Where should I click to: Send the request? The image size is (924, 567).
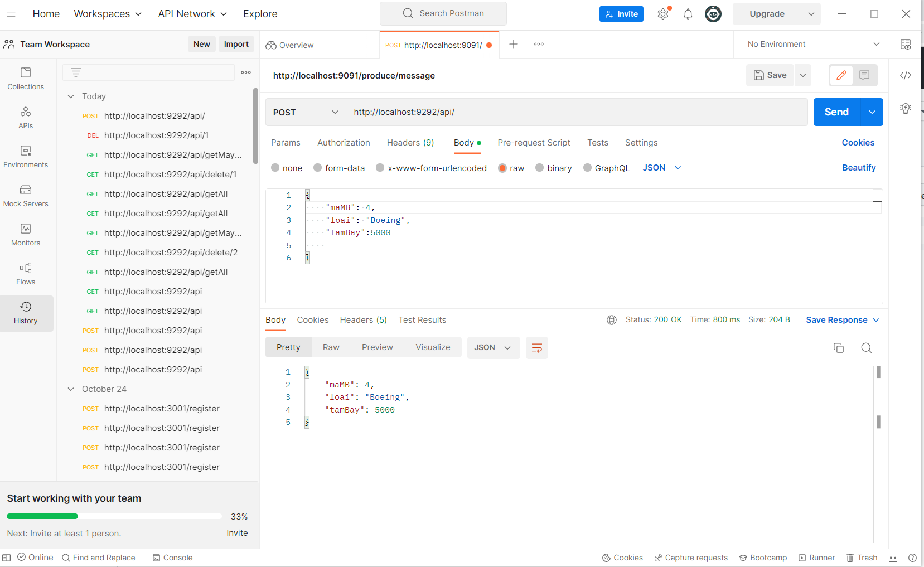coord(837,112)
